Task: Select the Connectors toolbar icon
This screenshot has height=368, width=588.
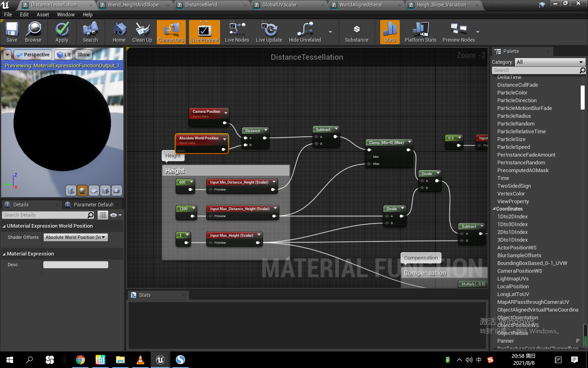Action: pos(171,32)
